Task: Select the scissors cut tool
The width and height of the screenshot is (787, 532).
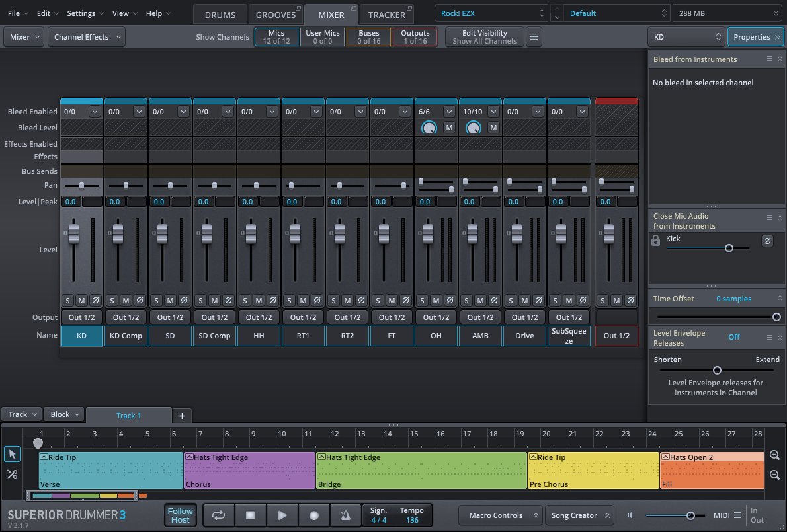Action: pyautogui.click(x=12, y=475)
